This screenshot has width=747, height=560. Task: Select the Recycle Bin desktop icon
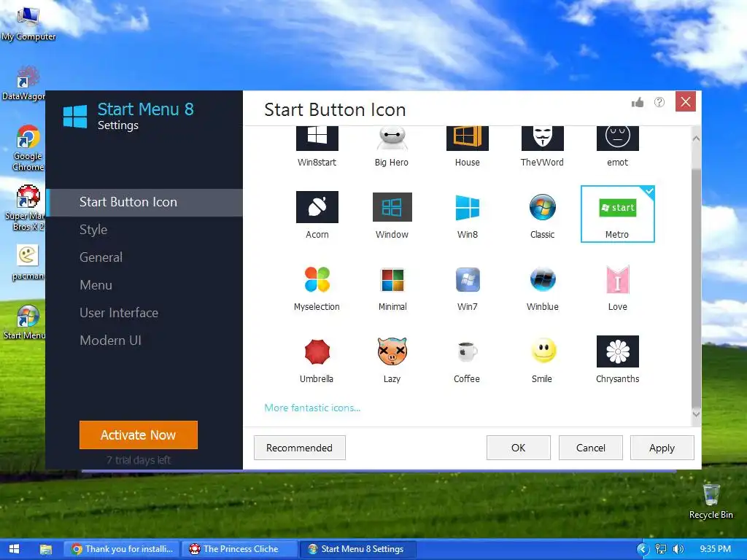[x=711, y=502]
